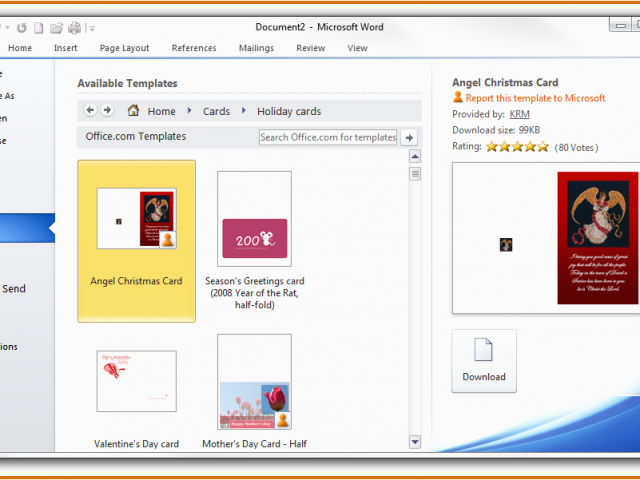Click the highlighted New item in Backstage sidebar
Viewport: 640px width, 480px height.
[x=27, y=228]
